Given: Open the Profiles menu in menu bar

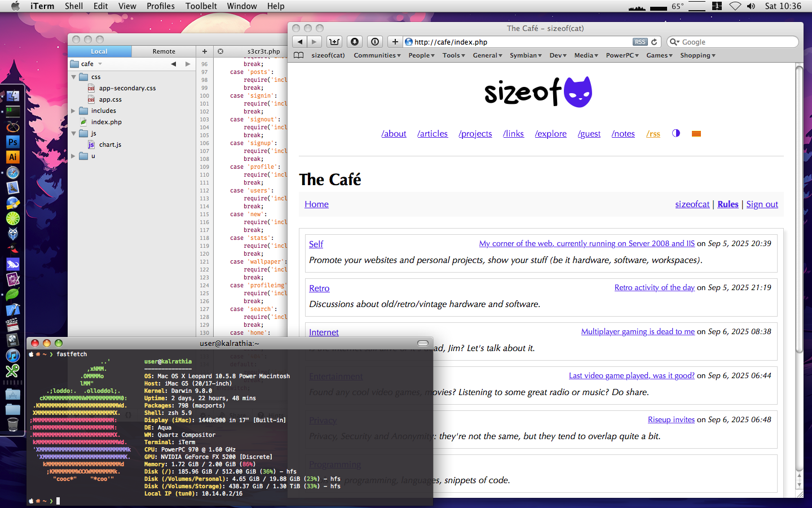Looking at the screenshot, I should pos(160,6).
